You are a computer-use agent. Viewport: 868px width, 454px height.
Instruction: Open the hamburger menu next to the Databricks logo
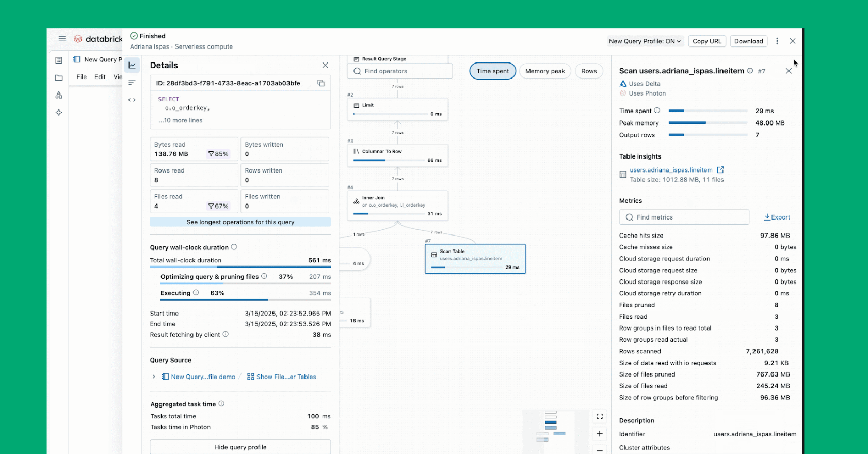pos(62,39)
